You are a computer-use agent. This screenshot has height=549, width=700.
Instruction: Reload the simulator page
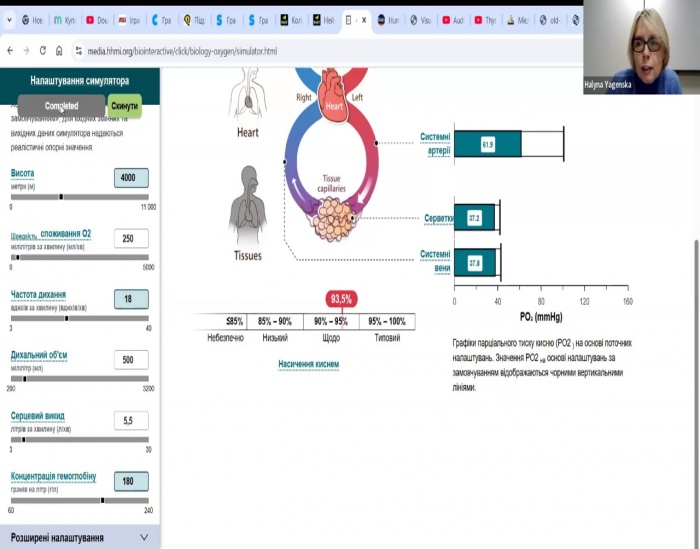click(43, 50)
